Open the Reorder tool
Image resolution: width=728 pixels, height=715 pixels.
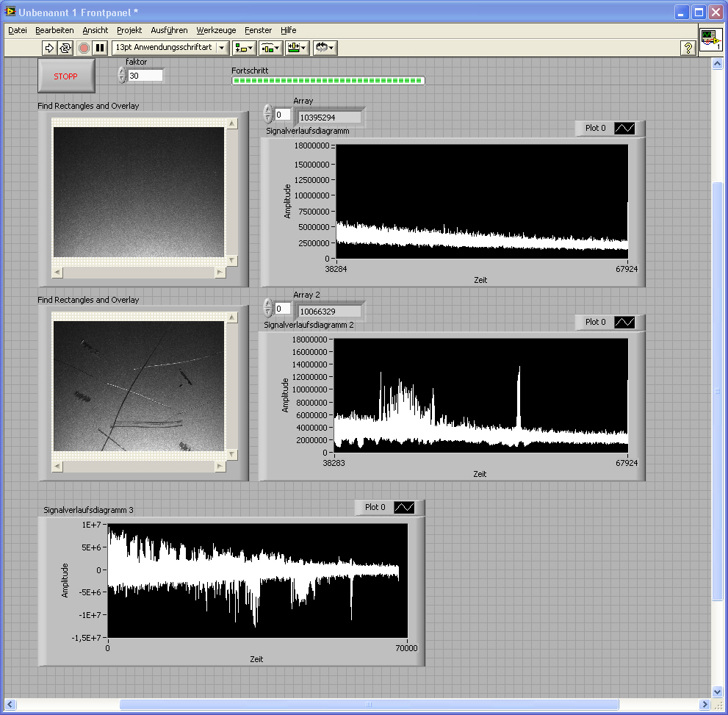pos(324,48)
